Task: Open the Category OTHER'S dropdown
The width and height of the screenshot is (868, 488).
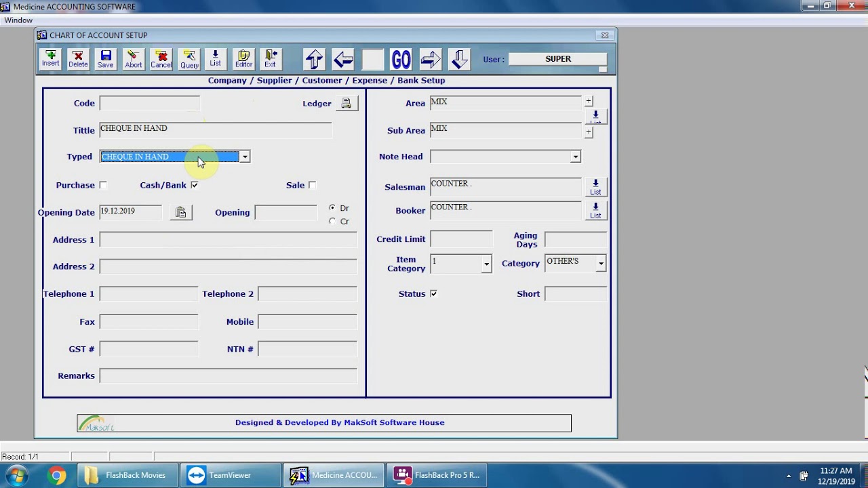Action: coord(601,264)
